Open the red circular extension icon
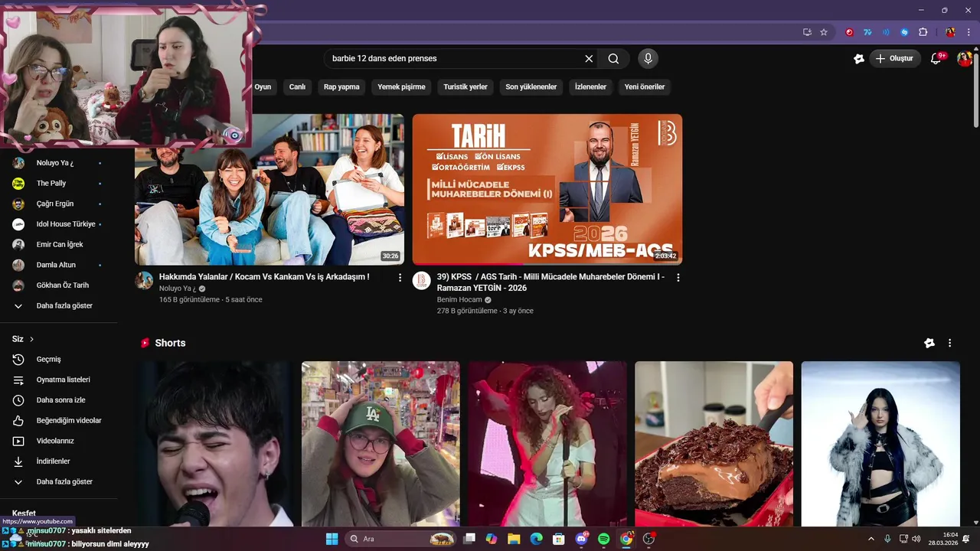 point(849,32)
